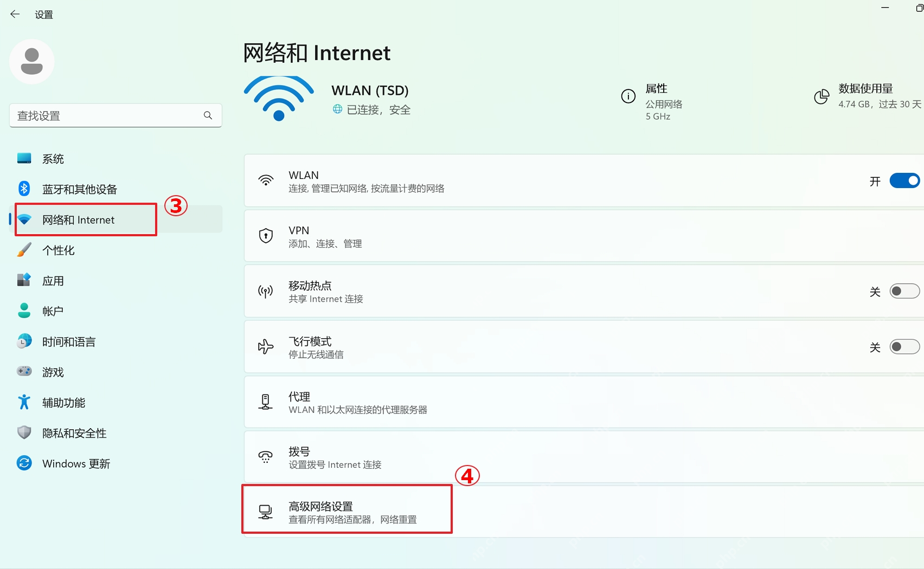924x569 pixels.
Task: Click the 隐私和安全性 shield icon
Action: [24, 432]
